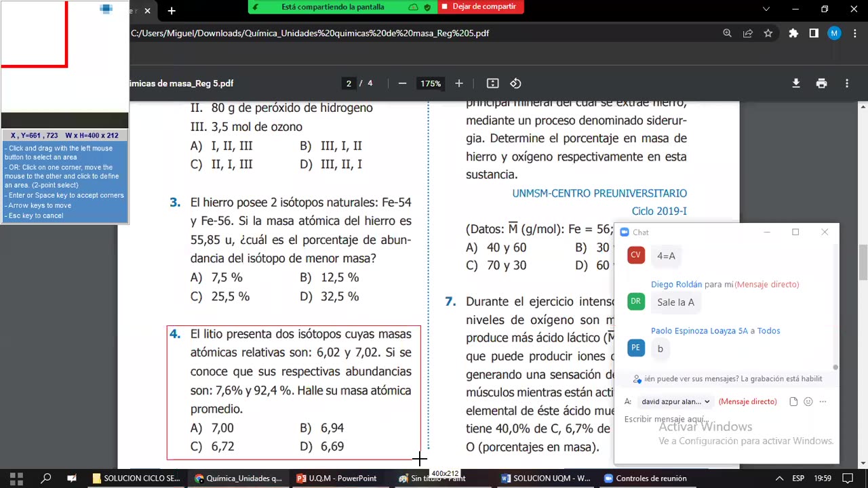Screen dimensions: 868x488
Task: Close the current browser tab
Action: click(147, 11)
